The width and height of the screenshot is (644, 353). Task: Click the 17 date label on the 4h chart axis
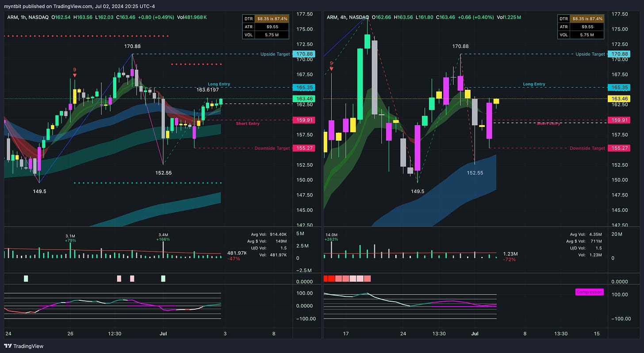coord(345,333)
